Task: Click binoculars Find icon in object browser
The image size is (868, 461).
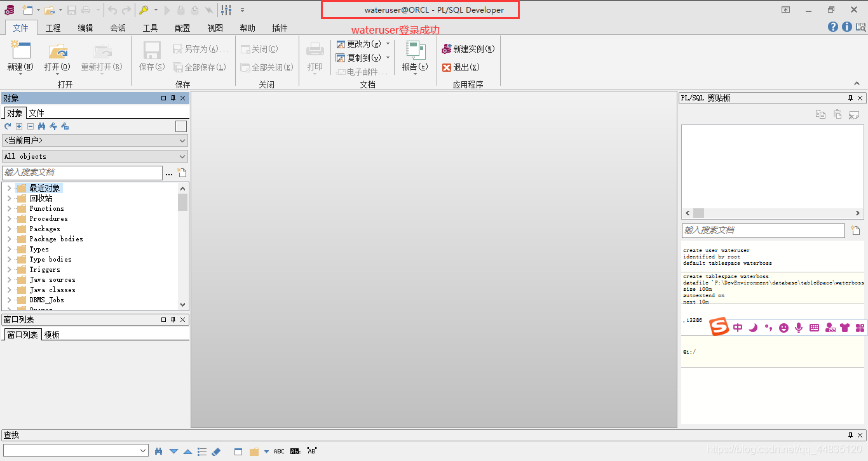Action: click(41, 126)
